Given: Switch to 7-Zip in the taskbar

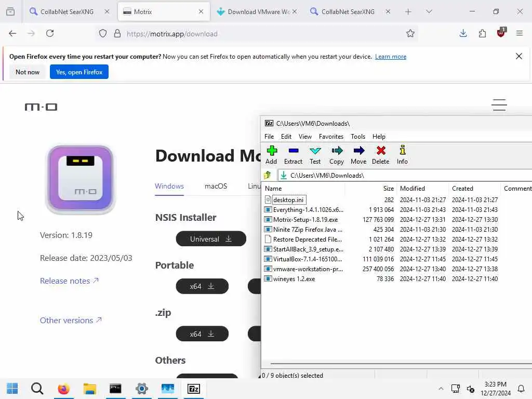Looking at the screenshot, I should point(194,389).
